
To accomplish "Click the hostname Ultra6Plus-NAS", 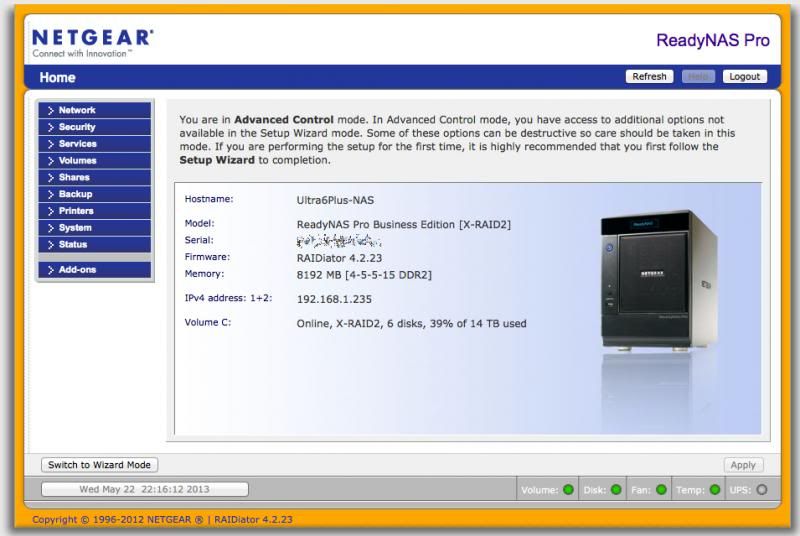I will point(335,200).
